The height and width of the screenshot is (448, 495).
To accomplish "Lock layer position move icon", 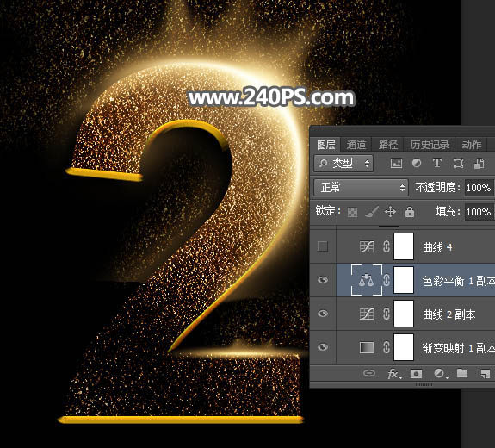I will [x=390, y=212].
